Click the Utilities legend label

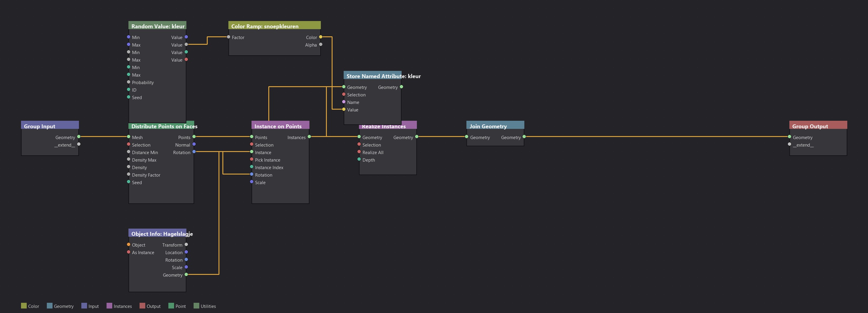pos(208,306)
